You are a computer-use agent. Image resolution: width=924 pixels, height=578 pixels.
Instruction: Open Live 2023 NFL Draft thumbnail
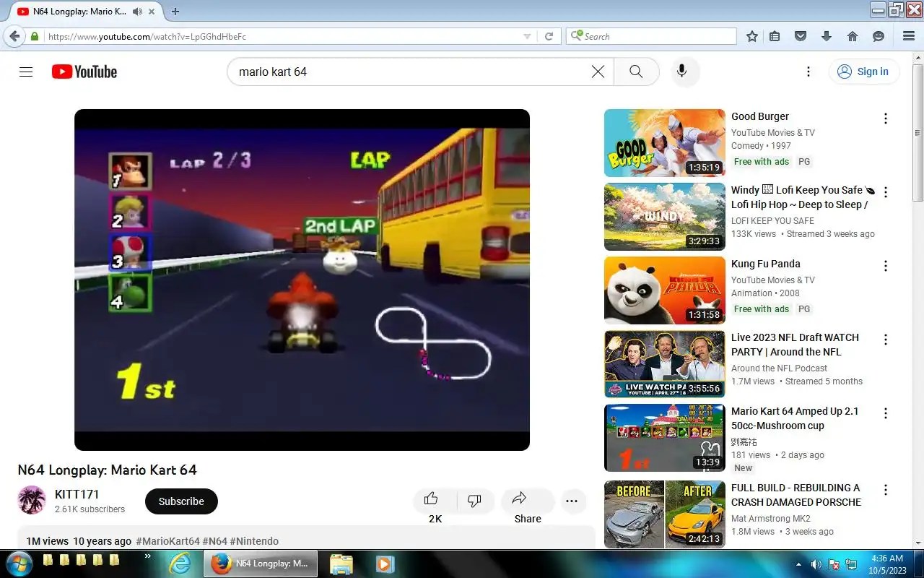click(665, 364)
